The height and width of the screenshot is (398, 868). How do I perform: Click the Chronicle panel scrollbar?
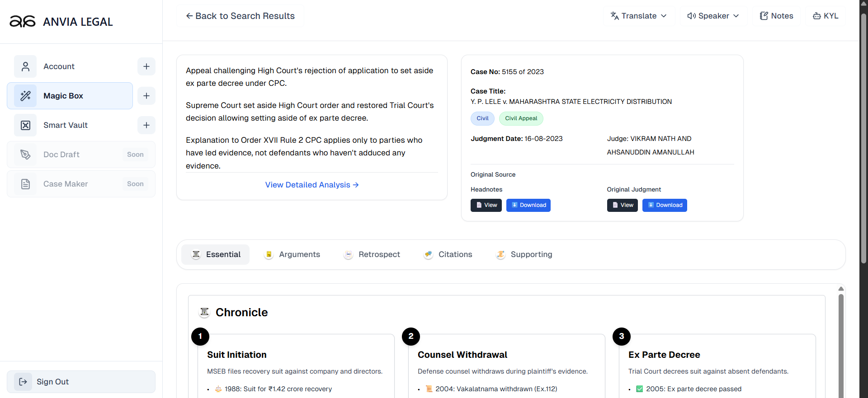(841, 343)
